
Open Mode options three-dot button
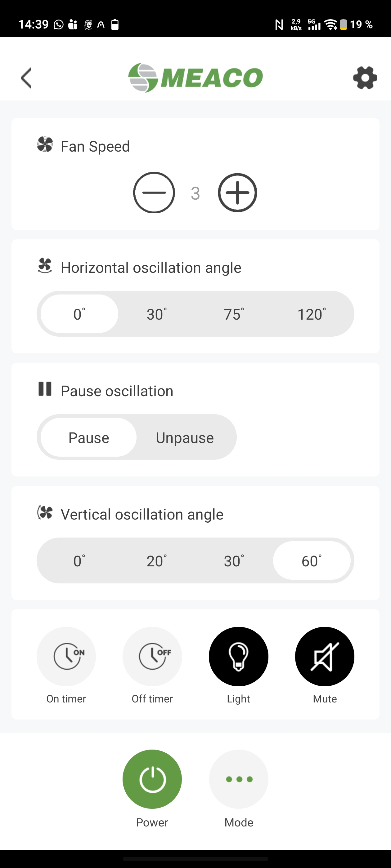point(239,779)
